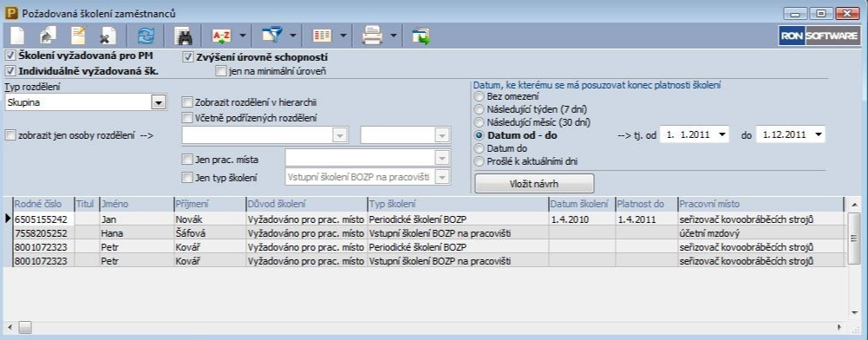Click the export window icon with green arrow
This screenshot has height=340, width=868.
click(x=421, y=36)
